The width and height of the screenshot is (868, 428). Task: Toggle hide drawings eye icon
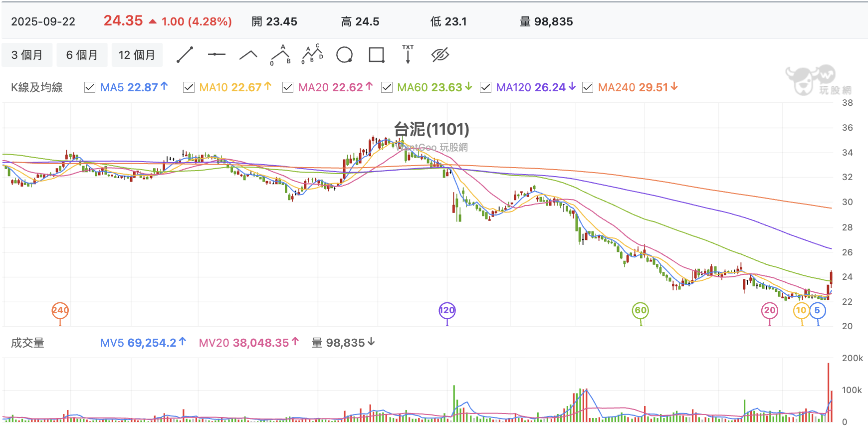tap(440, 55)
